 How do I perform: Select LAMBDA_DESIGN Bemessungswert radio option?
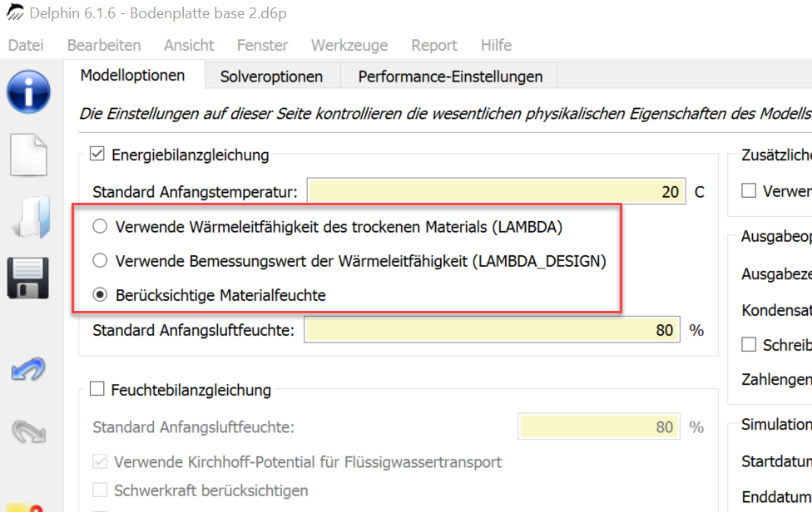click(x=100, y=261)
